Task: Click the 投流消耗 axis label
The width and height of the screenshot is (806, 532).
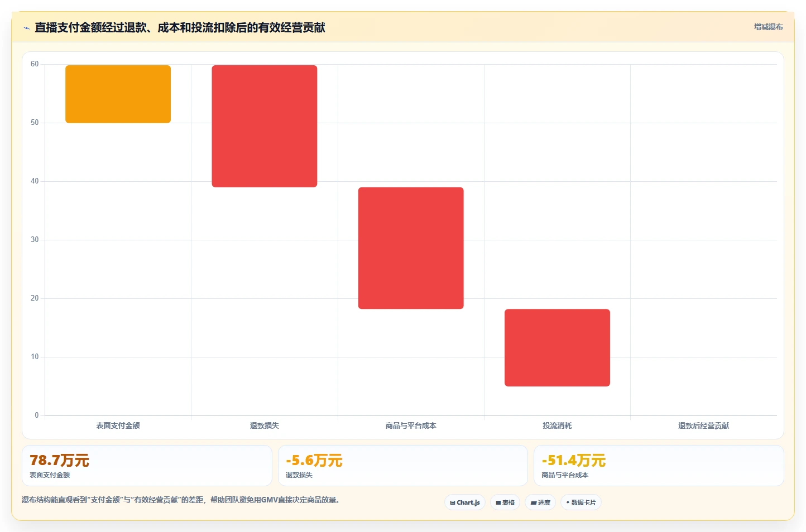Action: click(557, 425)
